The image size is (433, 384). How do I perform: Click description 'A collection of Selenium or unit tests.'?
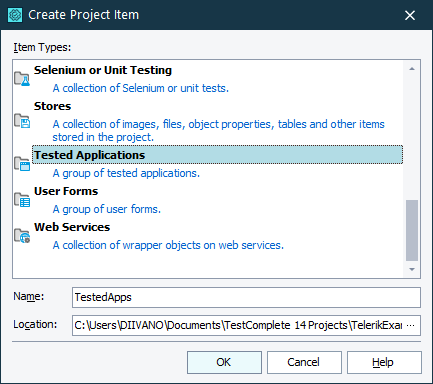point(141,88)
